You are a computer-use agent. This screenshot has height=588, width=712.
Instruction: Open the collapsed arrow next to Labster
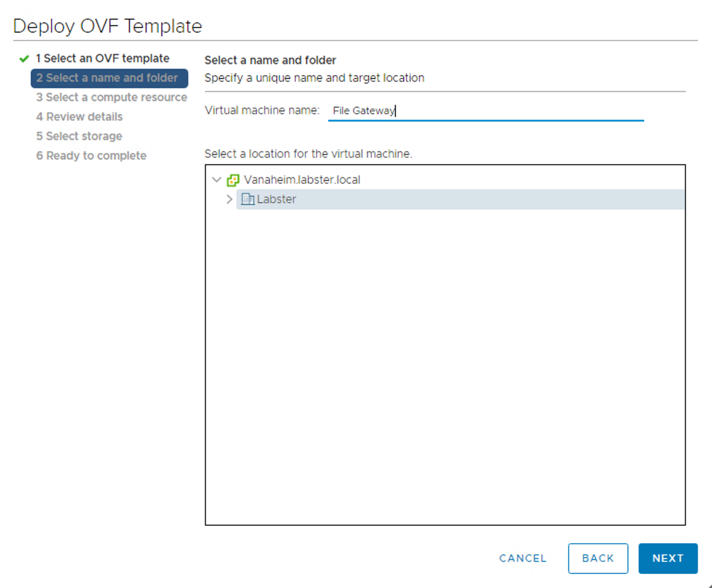click(x=229, y=199)
